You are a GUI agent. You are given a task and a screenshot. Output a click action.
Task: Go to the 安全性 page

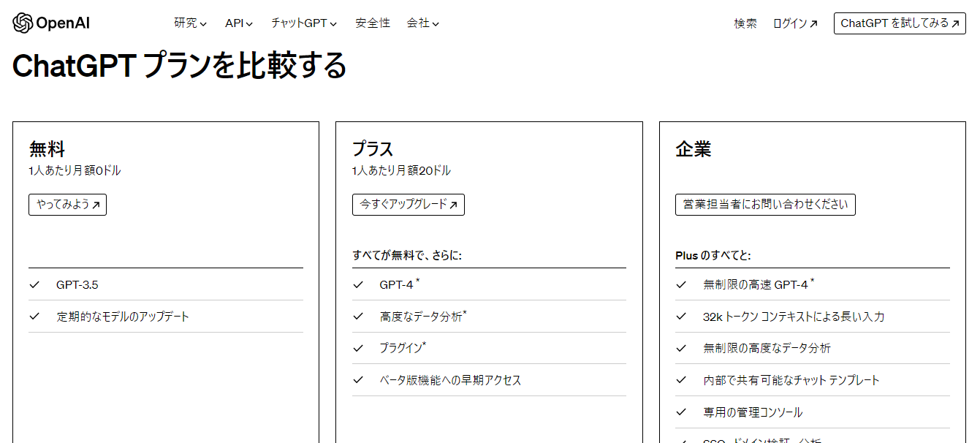373,23
